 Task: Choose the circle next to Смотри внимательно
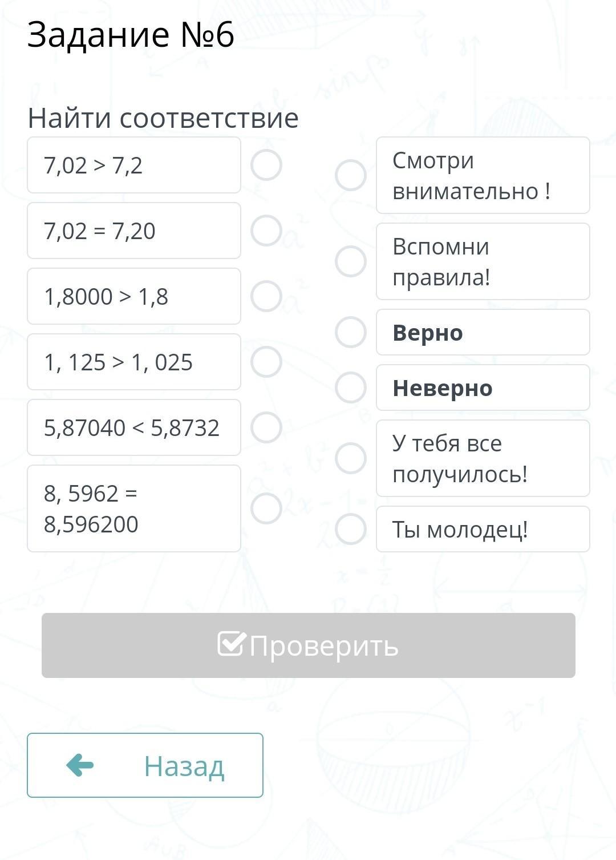[x=351, y=175]
